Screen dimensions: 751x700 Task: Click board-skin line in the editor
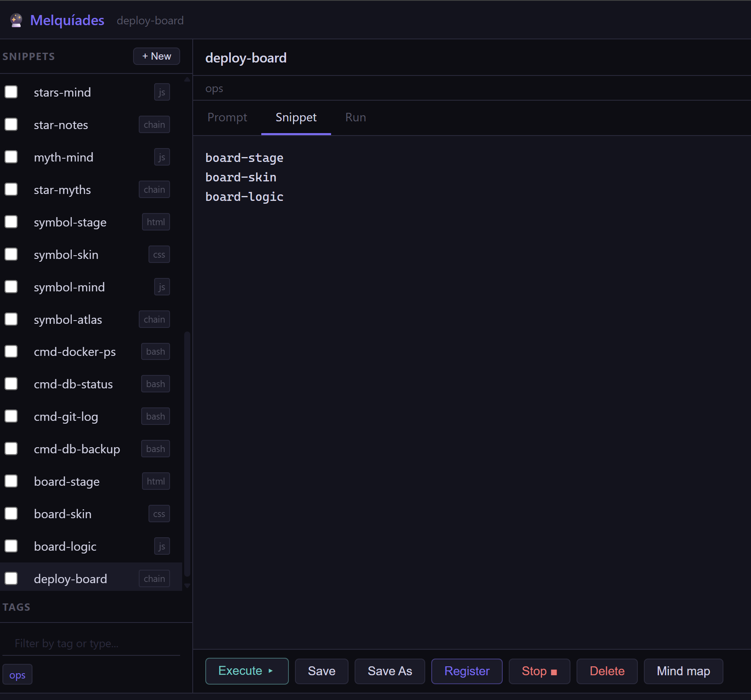(241, 177)
